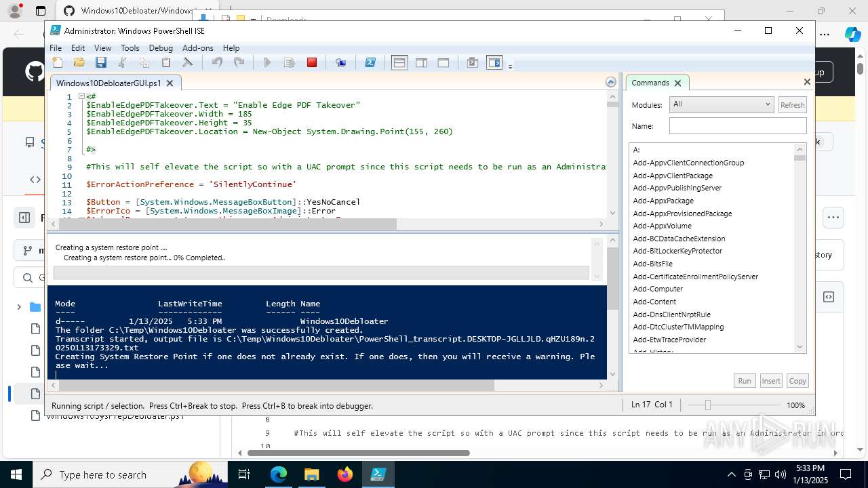Open the toolbar overflow options arrow
Image resolution: width=868 pixels, height=488 pixels.
tap(510, 66)
